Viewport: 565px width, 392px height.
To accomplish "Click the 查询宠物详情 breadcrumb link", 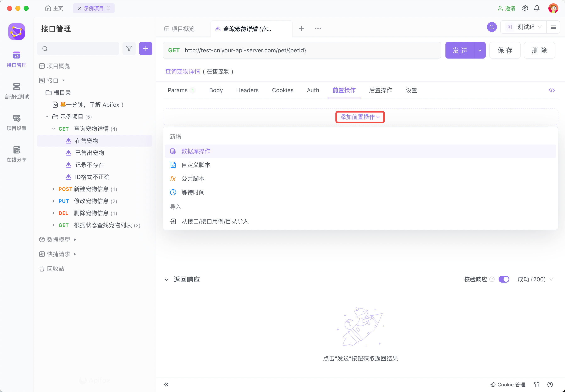I will (x=183, y=71).
